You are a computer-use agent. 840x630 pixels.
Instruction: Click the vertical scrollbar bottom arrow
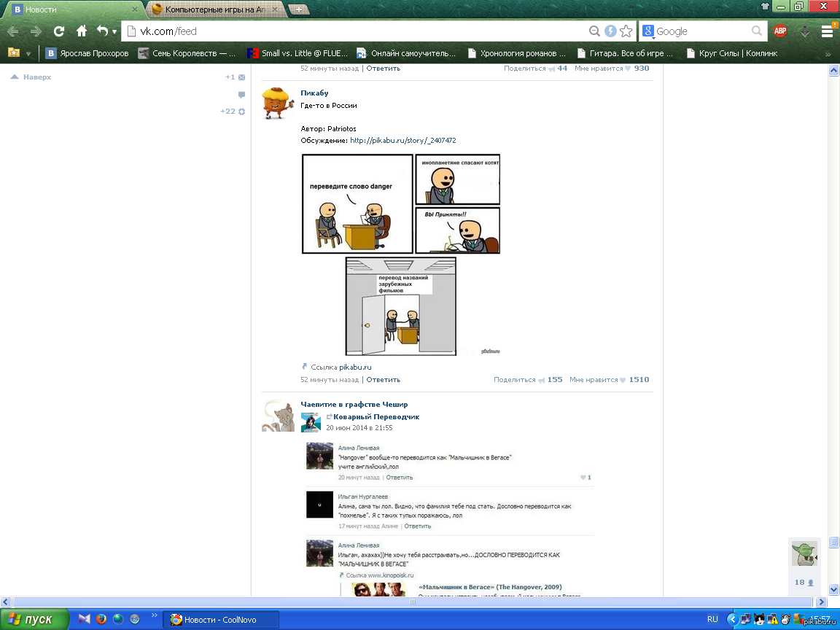coord(833,589)
